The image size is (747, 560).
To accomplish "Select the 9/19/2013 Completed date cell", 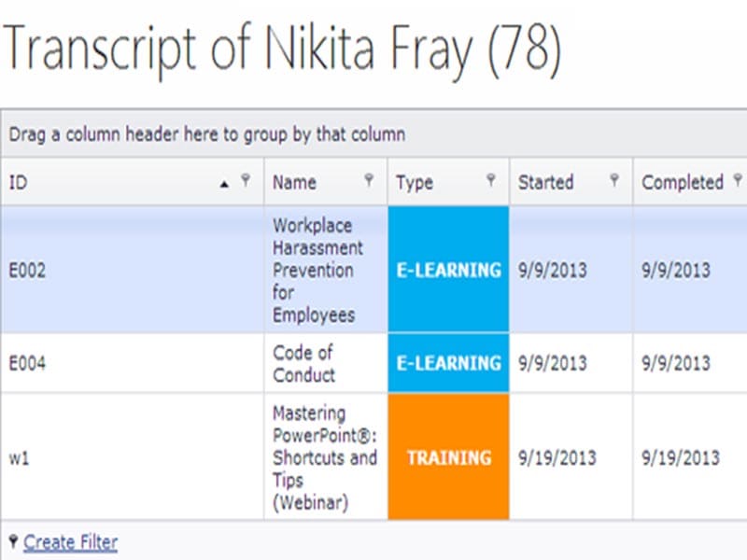I will tap(681, 457).
